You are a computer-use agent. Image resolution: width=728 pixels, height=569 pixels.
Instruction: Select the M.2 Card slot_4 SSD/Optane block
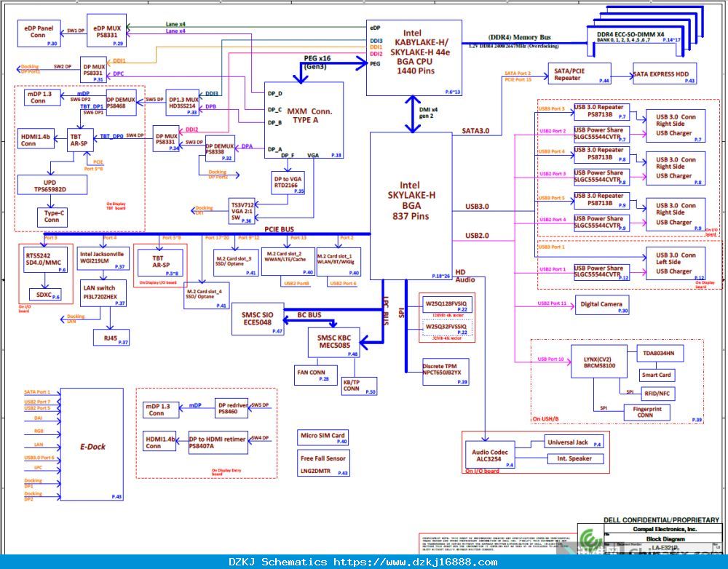(206, 295)
